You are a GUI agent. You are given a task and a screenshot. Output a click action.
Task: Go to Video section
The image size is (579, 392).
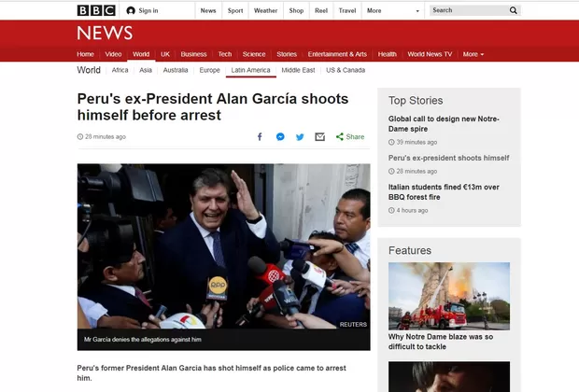(x=113, y=54)
